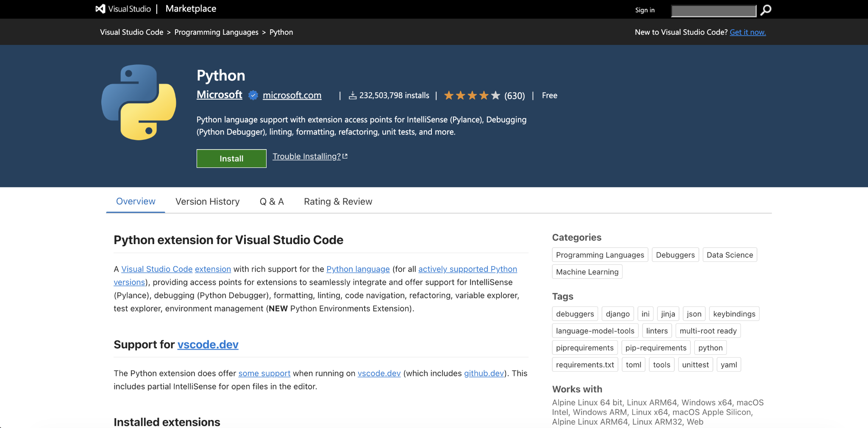Open the Marketplace home link
Viewport: 868px width, 428px height.
coord(191,9)
